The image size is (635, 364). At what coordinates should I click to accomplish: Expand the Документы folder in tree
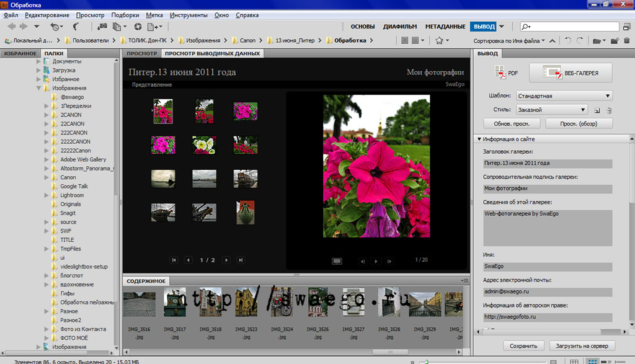click(x=39, y=61)
